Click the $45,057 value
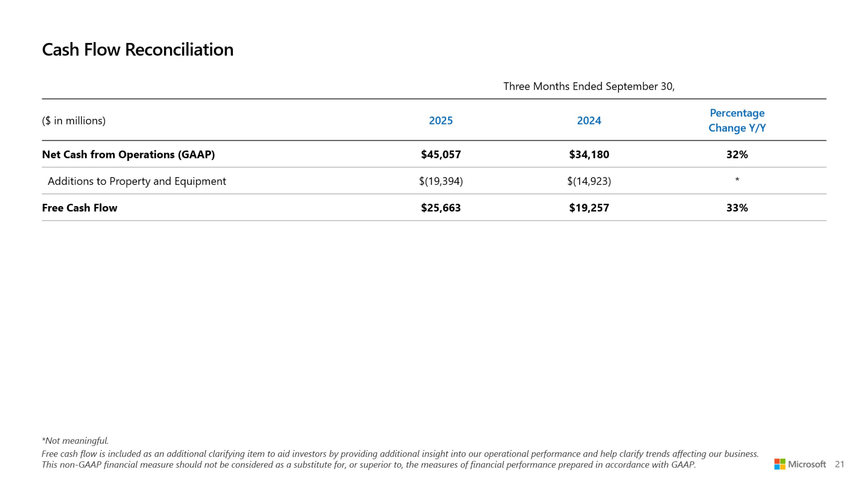 pyautogui.click(x=440, y=154)
